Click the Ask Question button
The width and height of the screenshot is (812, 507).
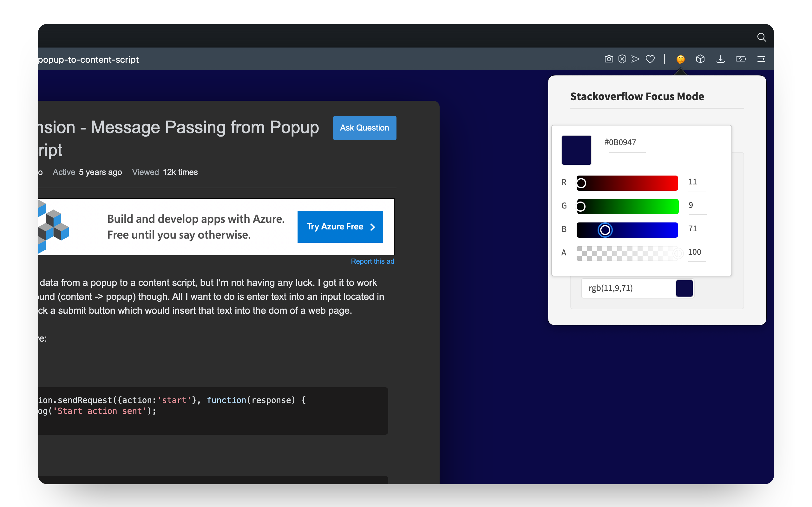364,128
